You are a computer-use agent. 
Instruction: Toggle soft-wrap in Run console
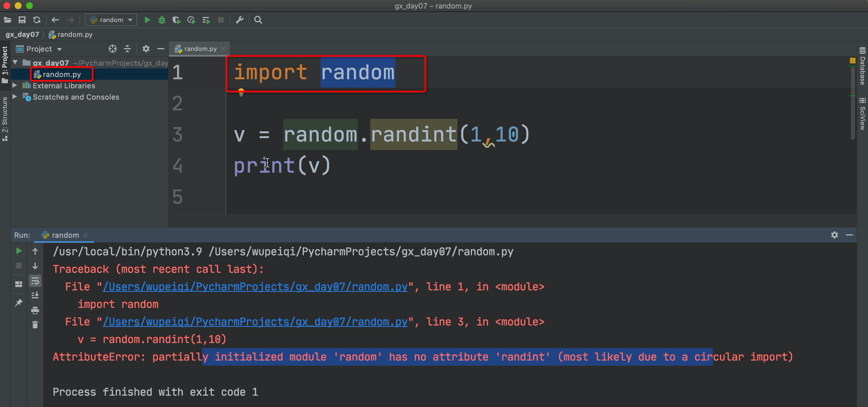[35, 281]
